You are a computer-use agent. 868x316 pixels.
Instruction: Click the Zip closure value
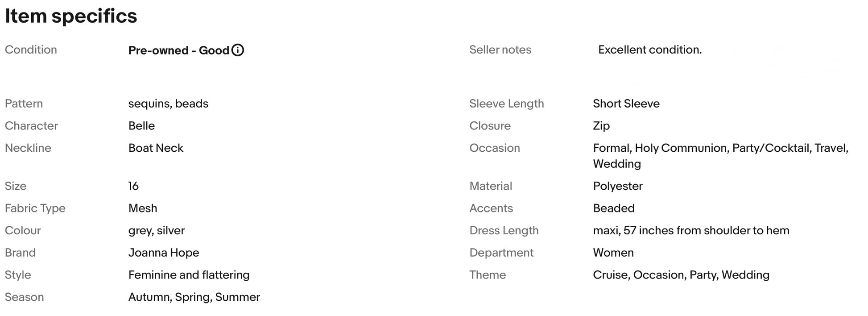(601, 126)
